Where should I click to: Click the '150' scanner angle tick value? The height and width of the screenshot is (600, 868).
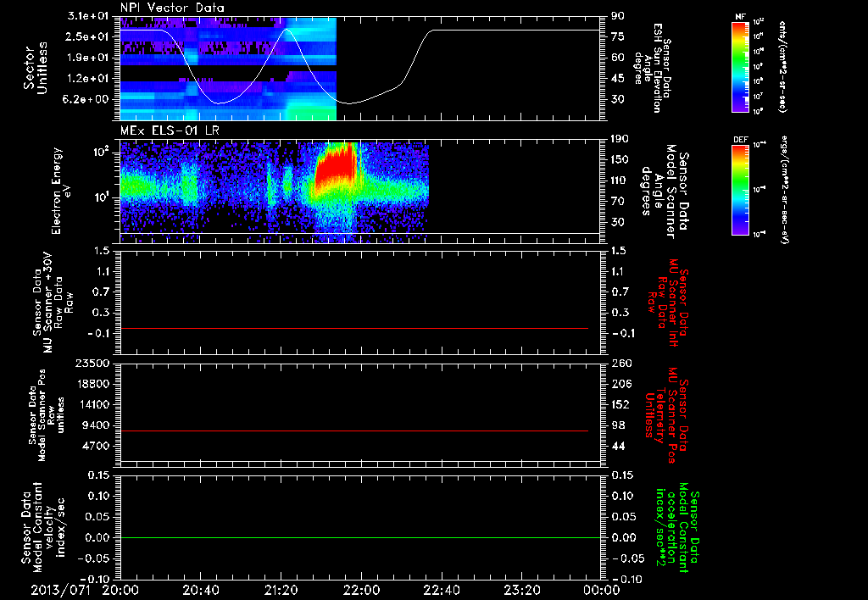tap(620, 160)
